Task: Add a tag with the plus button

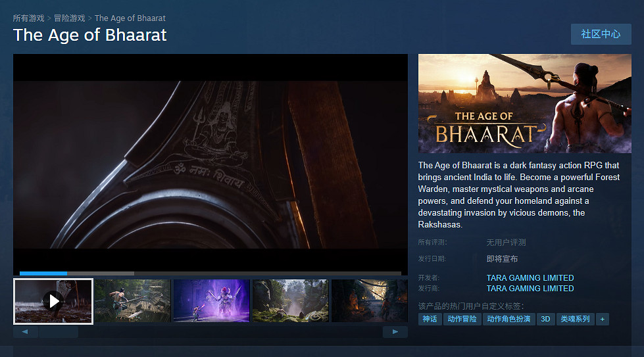Action: tap(603, 320)
